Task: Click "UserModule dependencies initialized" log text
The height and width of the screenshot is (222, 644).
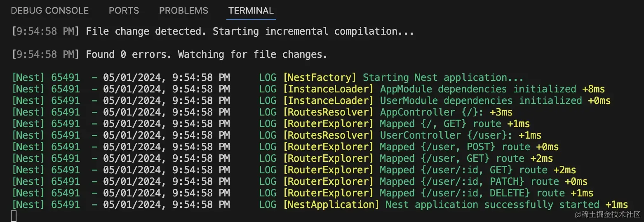Action: click(481, 101)
